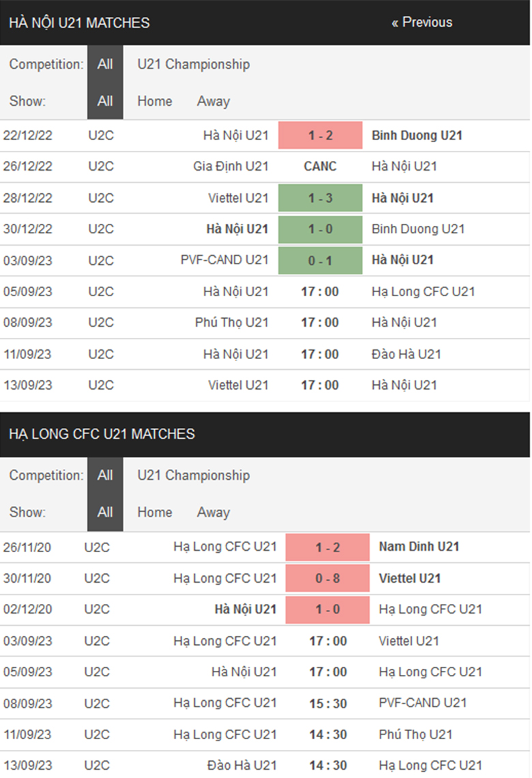Select All under Show for Hà Nội U21
Screen dimensions: 532x778
click(105, 101)
